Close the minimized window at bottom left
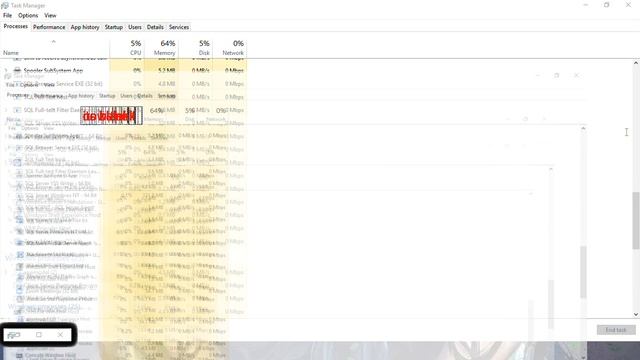 (x=60, y=335)
